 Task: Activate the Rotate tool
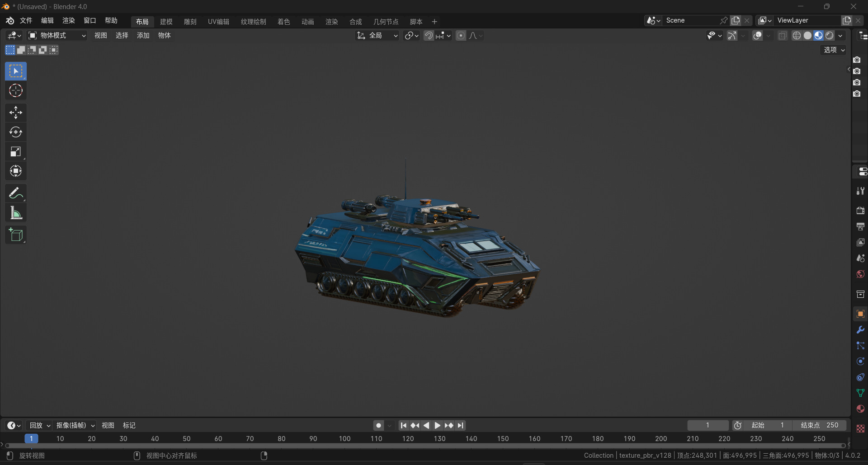point(16,132)
